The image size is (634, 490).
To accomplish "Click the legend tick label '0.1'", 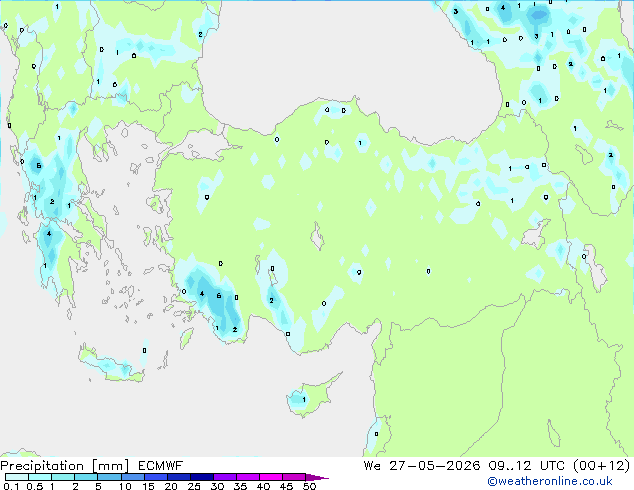I will pyautogui.click(x=11, y=486).
